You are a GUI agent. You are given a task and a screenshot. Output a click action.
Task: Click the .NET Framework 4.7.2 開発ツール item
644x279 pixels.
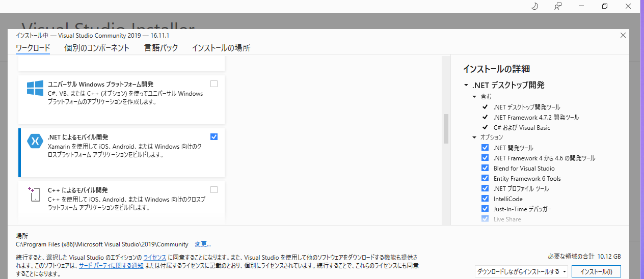click(x=536, y=117)
